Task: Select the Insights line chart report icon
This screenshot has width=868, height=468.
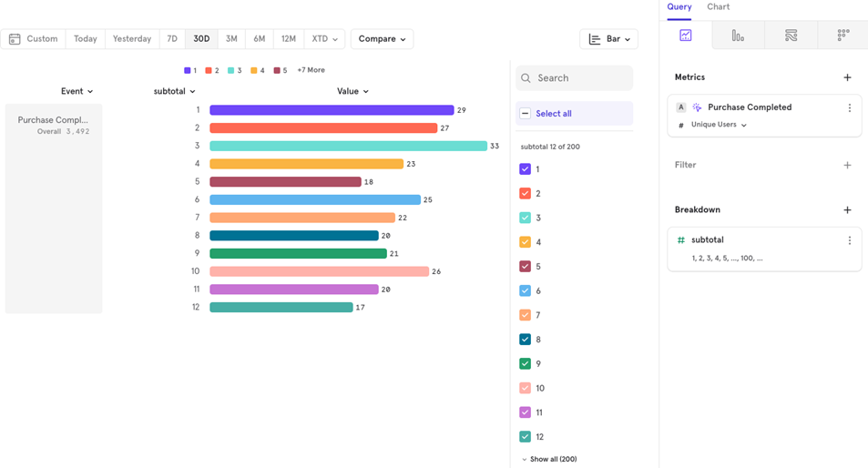Action: point(685,36)
